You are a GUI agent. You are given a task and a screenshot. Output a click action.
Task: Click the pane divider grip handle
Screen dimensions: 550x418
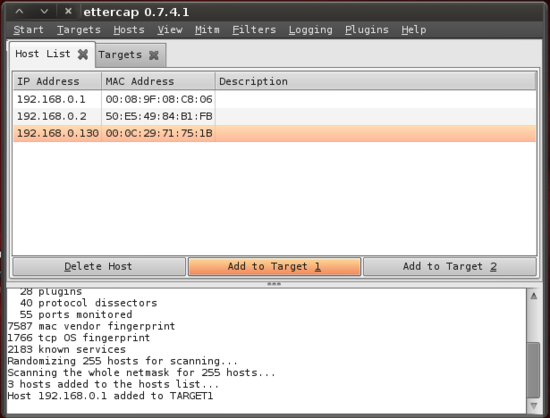pyautogui.click(x=274, y=284)
